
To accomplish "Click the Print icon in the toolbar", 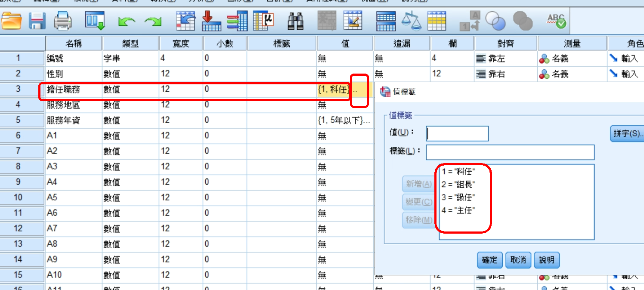I will click(x=63, y=20).
